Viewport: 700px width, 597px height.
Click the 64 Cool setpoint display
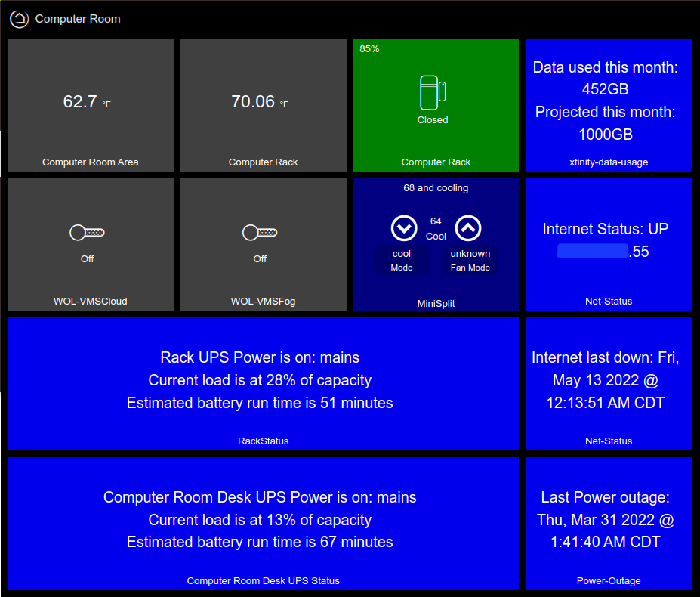click(436, 228)
